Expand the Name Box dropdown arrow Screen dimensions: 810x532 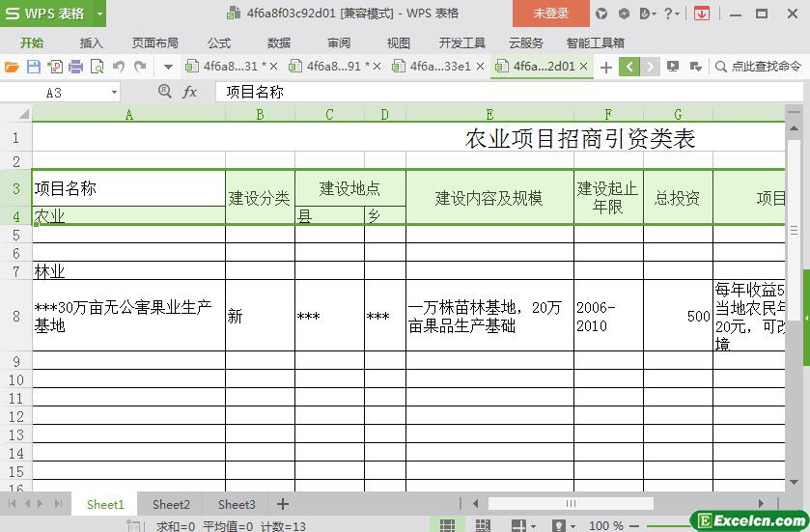coord(114,93)
